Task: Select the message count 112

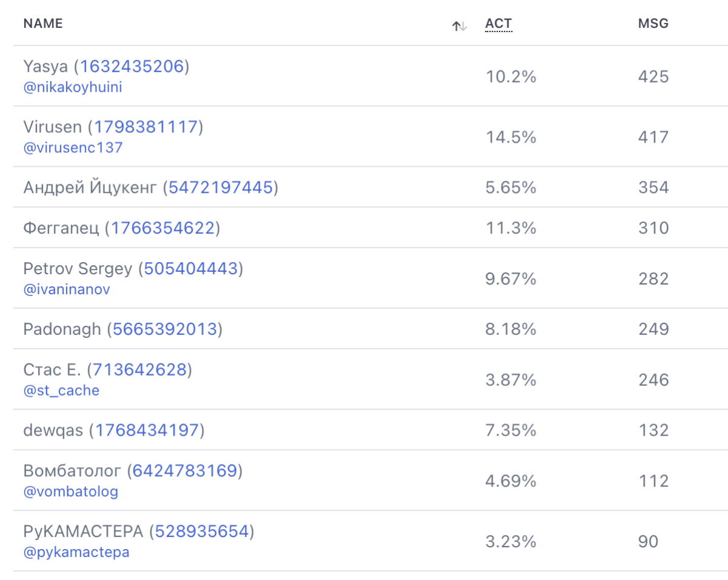Action: pyautogui.click(x=653, y=481)
